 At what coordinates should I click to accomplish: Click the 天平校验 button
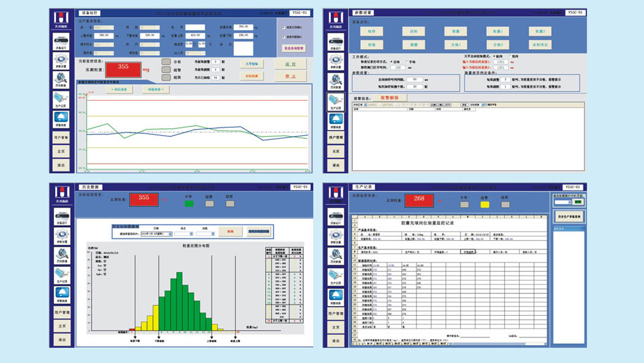[x=252, y=64]
